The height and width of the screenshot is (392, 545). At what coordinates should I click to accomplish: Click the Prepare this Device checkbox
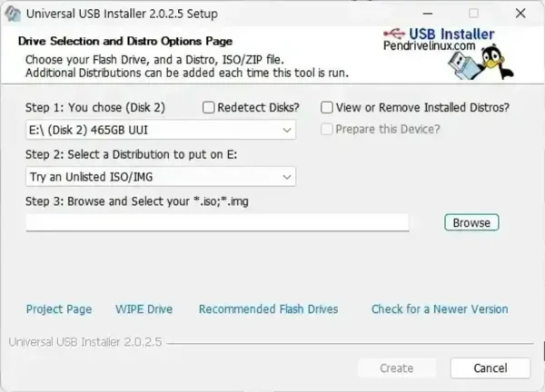[327, 129]
